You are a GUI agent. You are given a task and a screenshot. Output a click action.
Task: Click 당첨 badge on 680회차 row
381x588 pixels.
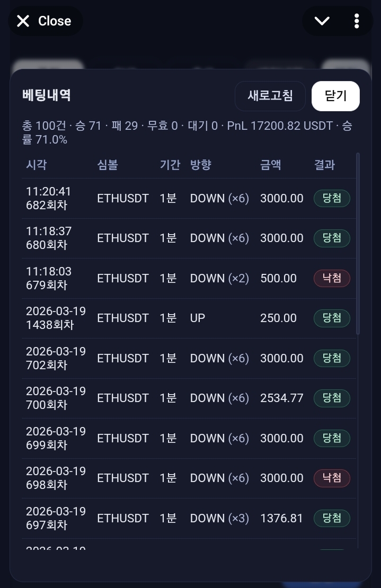tap(332, 238)
